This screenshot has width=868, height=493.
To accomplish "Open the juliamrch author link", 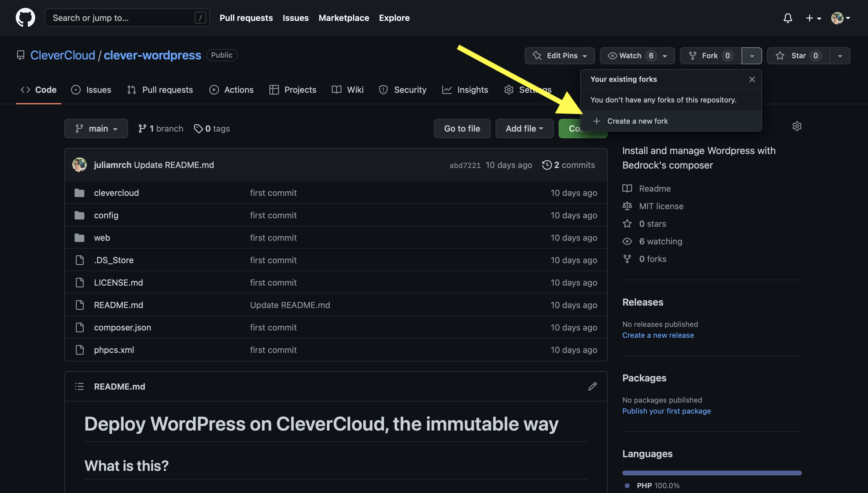I will pos(113,165).
